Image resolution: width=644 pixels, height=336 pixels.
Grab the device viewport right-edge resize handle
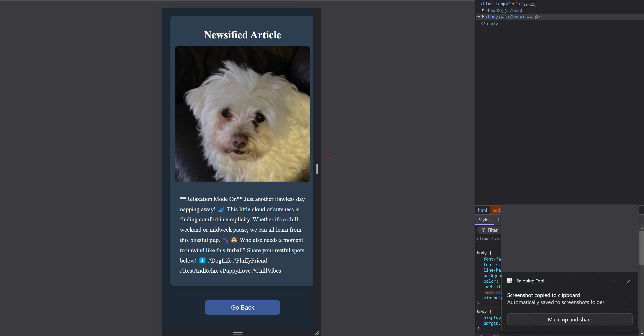(x=317, y=169)
